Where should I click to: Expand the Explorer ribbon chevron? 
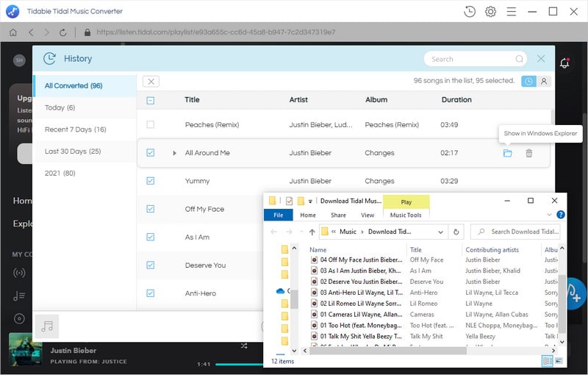coord(549,215)
